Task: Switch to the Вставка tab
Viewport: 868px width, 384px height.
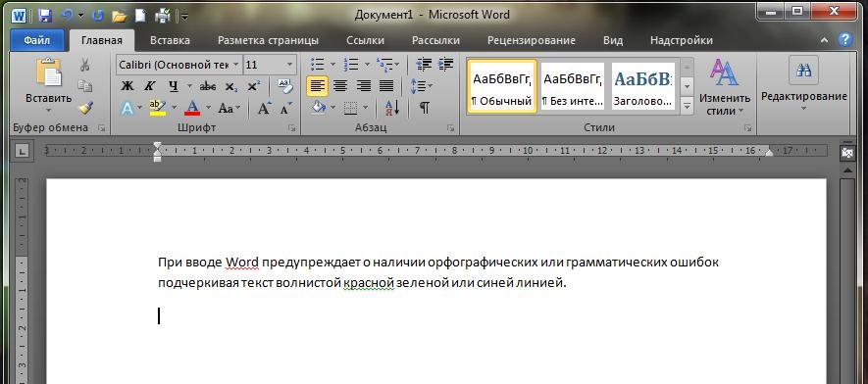Action: coord(170,40)
